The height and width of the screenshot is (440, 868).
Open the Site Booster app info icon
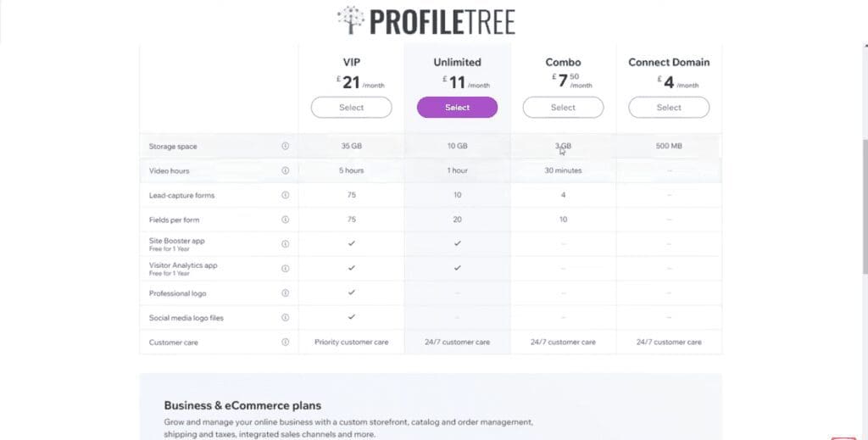pyautogui.click(x=285, y=244)
